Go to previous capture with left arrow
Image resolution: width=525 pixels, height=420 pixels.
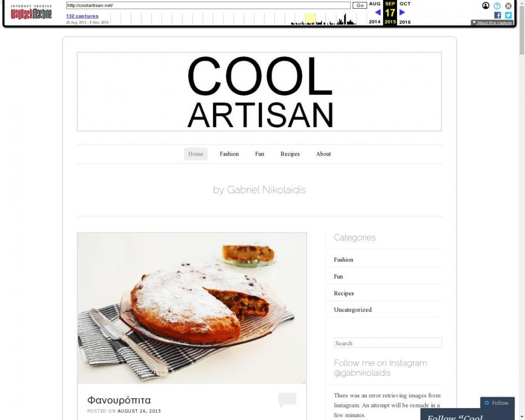[378, 12]
